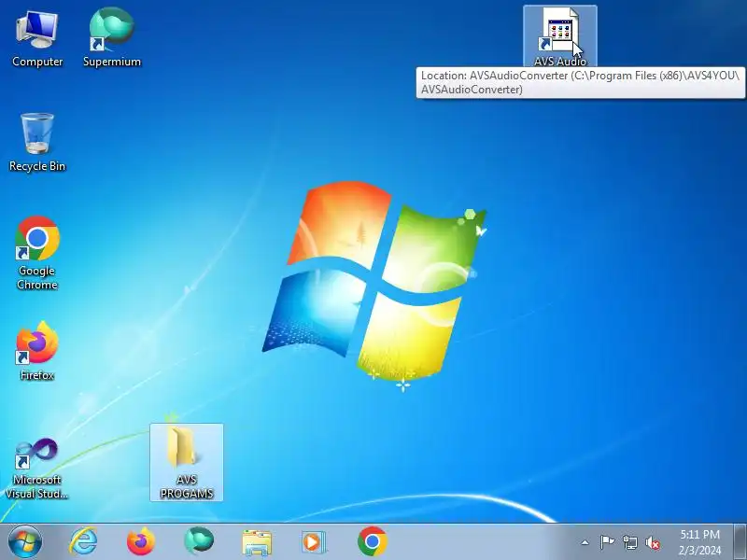Screen dimensions: 747x560
Task: Select the Firefox desktop shortcut
Action: click(37, 351)
